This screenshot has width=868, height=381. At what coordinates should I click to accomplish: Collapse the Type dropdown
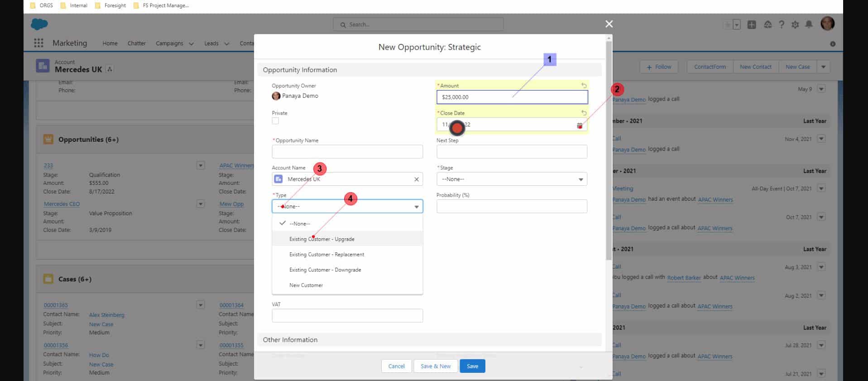(347, 206)
